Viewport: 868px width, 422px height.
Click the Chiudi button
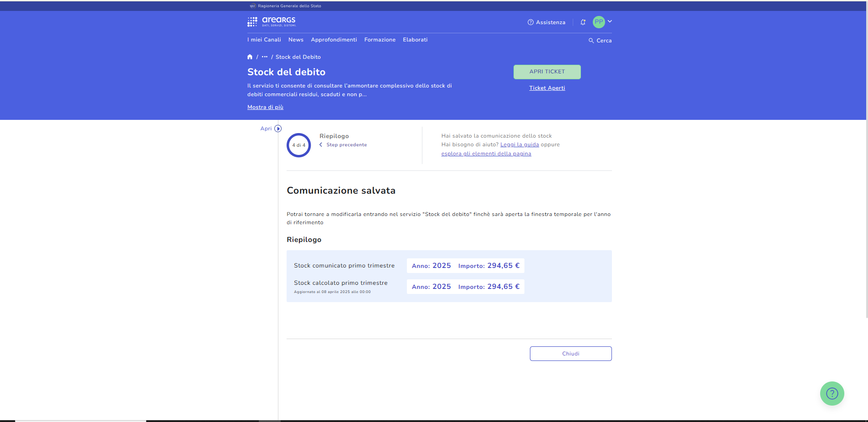point(570,354)
